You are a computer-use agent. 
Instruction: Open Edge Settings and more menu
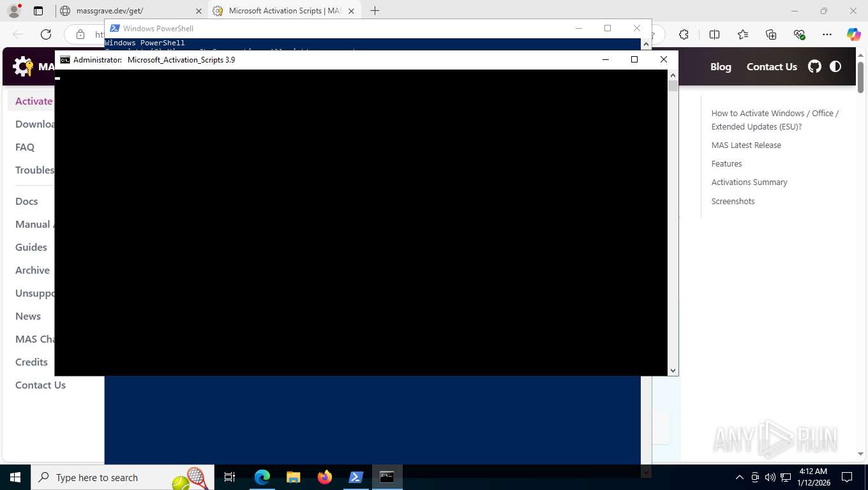coord(827,34)
